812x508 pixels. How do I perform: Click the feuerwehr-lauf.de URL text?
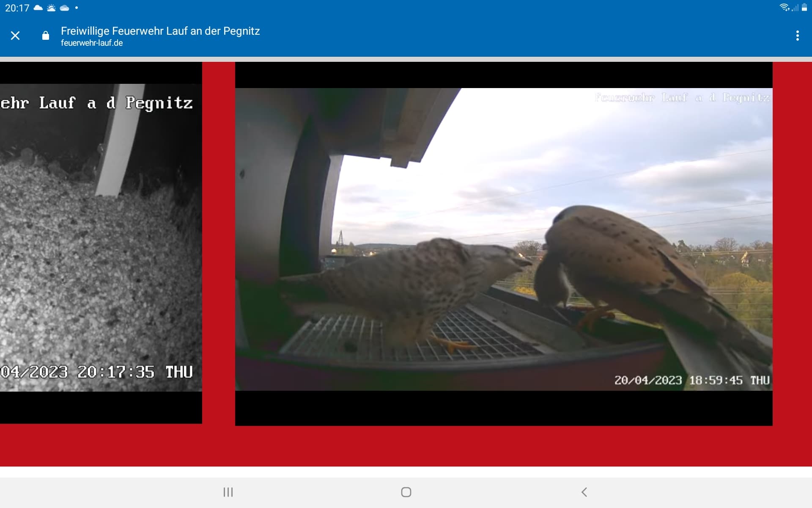(x=92, y=43)
